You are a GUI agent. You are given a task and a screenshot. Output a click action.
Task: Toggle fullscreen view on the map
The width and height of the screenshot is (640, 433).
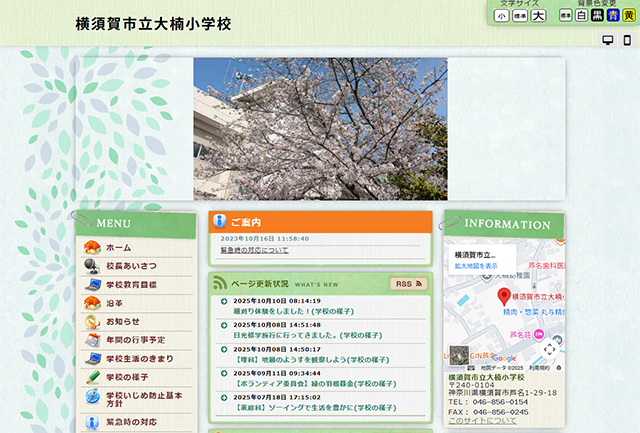tap(550, 349)
